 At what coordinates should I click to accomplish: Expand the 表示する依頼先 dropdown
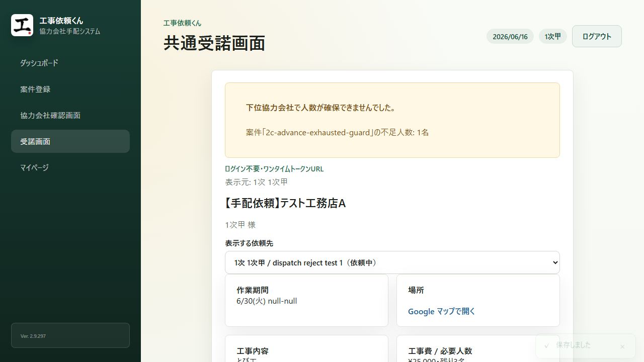(x=392, y=262)
